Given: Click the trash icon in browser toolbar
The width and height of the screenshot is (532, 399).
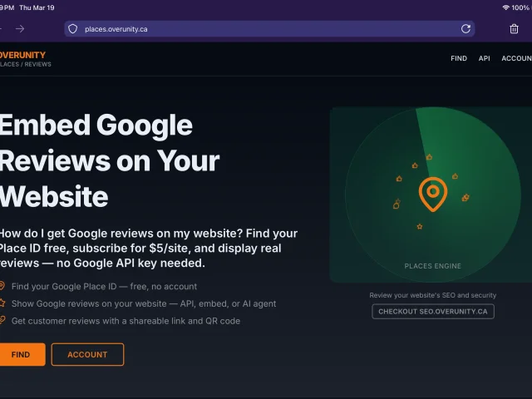Looking at the screenshot, I should [x=514, y=29].
